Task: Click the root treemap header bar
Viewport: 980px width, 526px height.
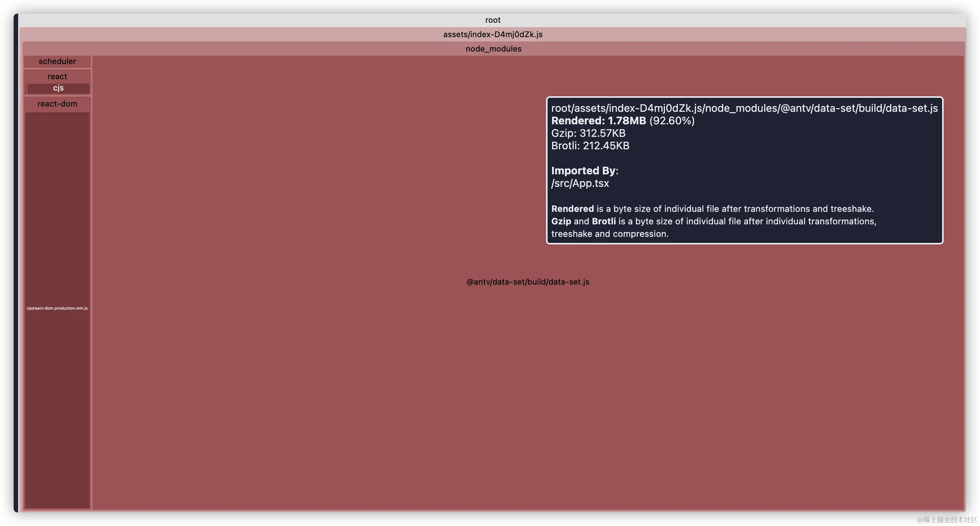Action: click(492, 20)
